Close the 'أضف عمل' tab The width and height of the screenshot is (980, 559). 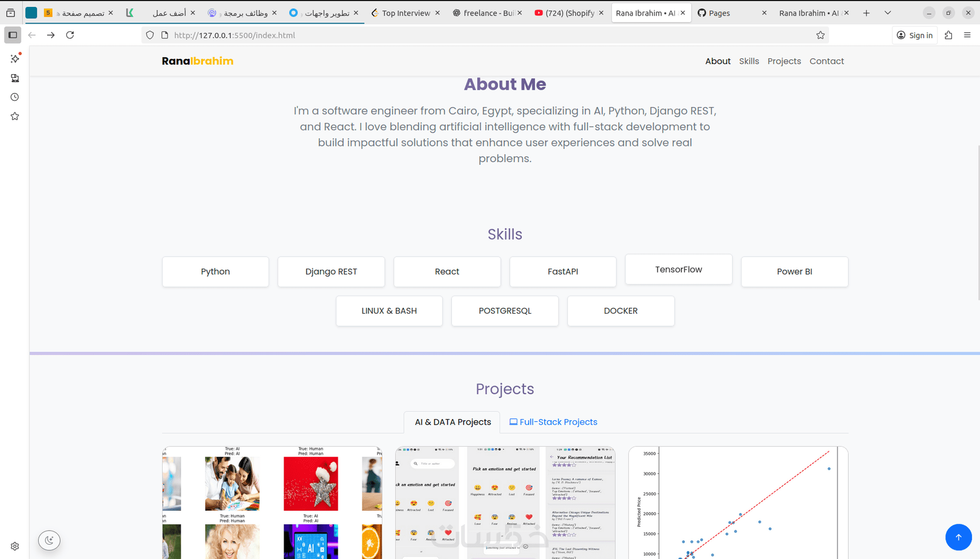(193, 13)
